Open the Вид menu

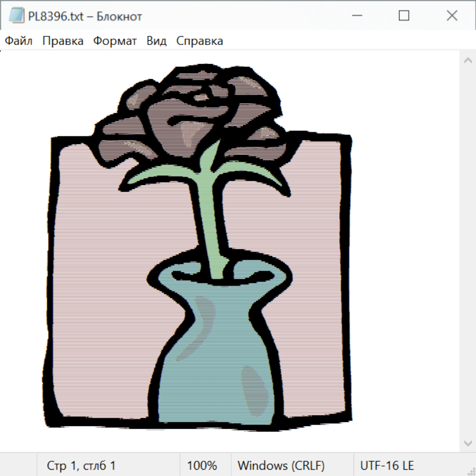(x=157, y=41)
